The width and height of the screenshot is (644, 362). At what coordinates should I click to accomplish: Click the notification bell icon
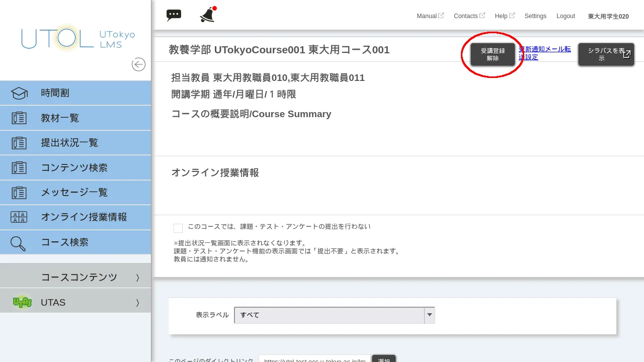point(207,16)
